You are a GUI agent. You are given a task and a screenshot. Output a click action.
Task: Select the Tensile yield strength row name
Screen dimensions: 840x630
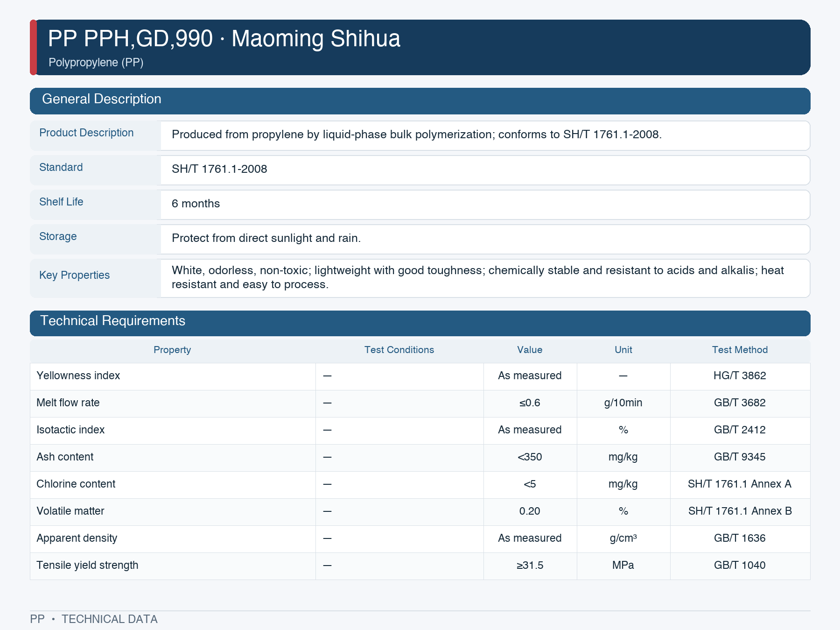[x=88, y=566]
